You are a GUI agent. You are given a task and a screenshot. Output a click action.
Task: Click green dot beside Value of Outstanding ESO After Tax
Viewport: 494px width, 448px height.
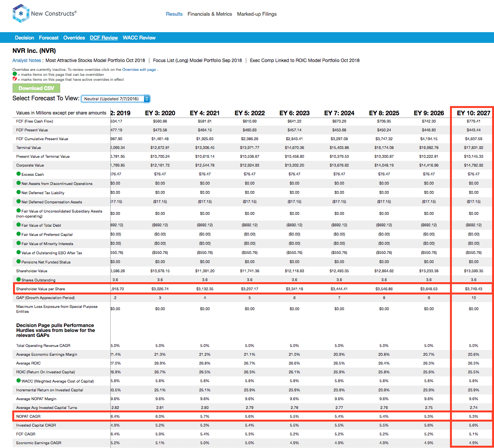tap(18, 252)
